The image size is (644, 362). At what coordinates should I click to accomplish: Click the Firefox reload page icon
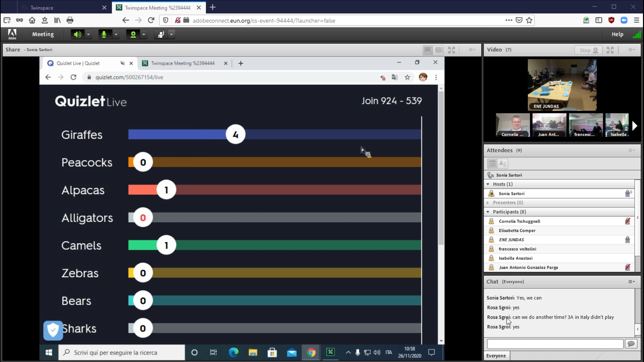click(151, 20)
